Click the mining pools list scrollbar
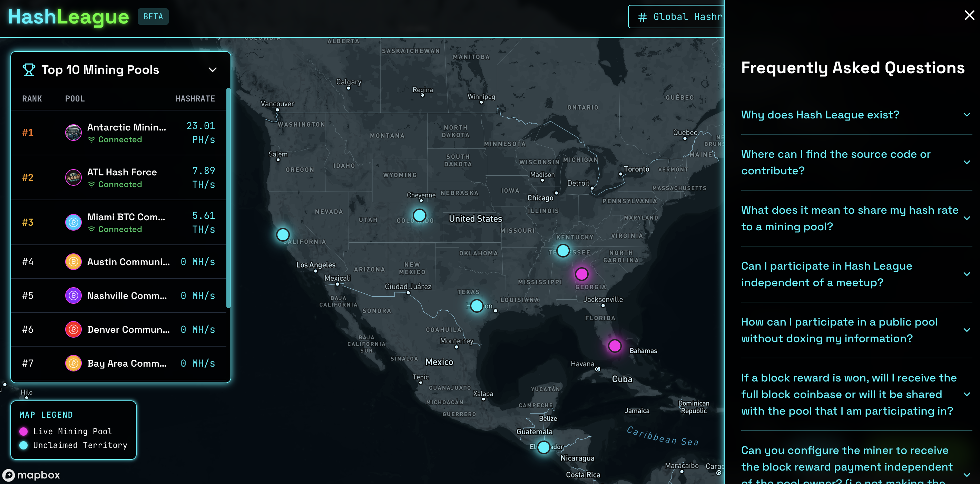This screenshot has width=980, height=484. click(228, 198)
